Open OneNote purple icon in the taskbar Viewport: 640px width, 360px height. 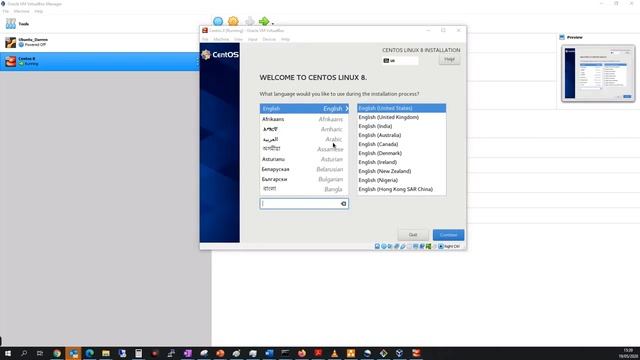pos(187,353)
